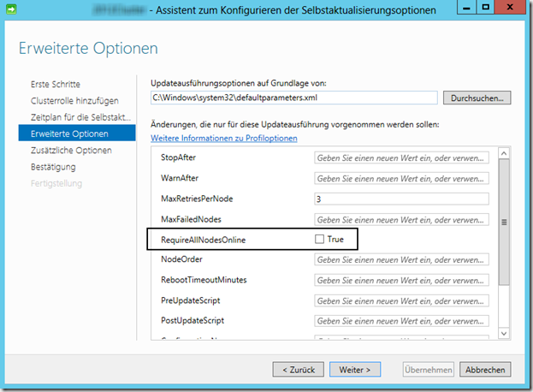The image size is (533, 392).
Task: Click the RebootTimeoutMinutes label text
Action: click(x=204, y=280)
